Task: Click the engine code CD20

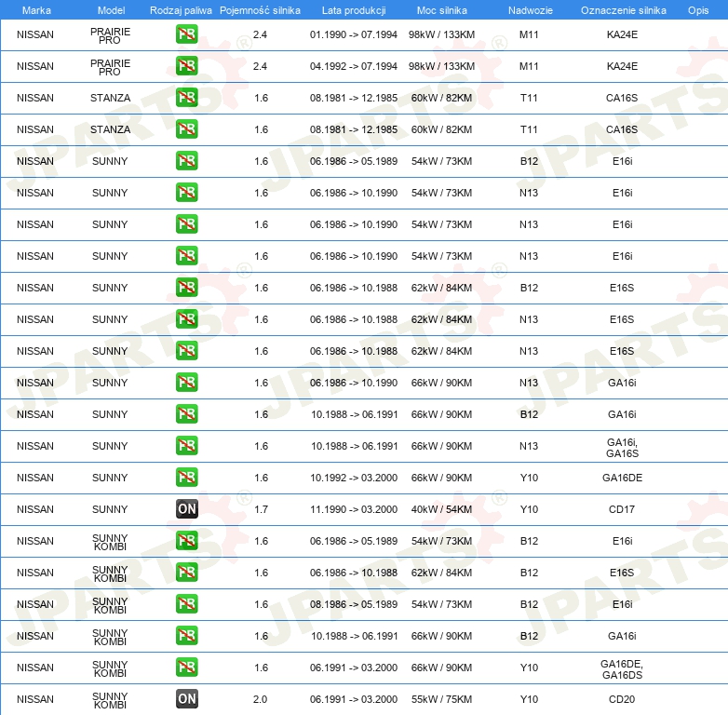Action: tap(622, 699)
